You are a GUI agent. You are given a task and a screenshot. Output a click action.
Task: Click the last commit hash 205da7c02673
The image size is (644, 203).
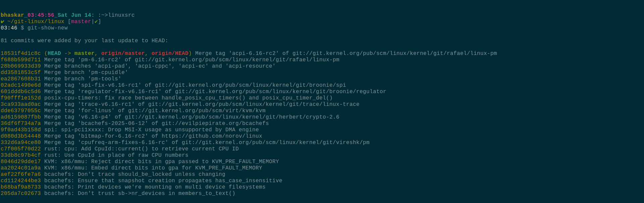pyautogui.click(x=21, y=193)
